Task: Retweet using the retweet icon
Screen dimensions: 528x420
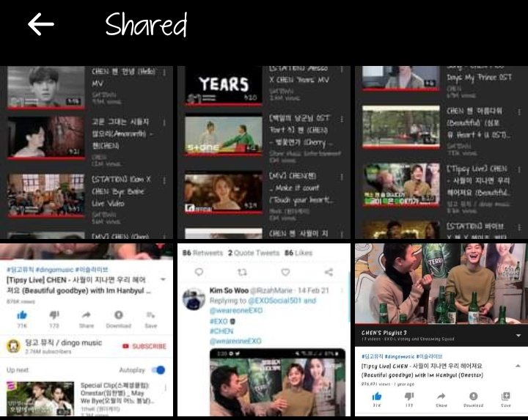Action: 242,272
